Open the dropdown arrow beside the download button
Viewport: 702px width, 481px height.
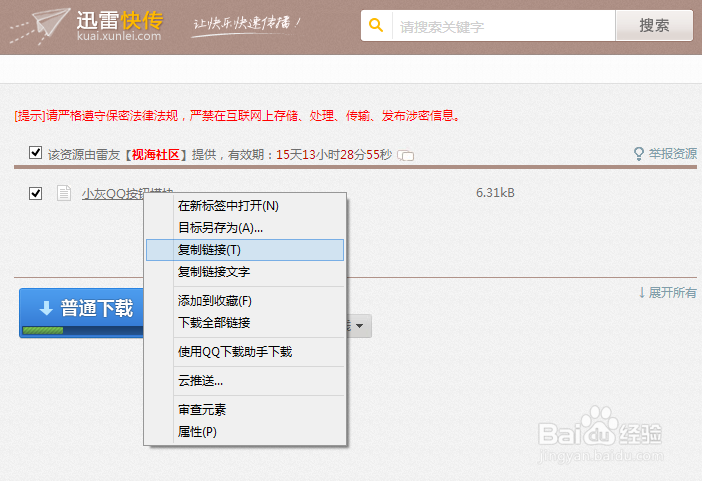point(360,326)
